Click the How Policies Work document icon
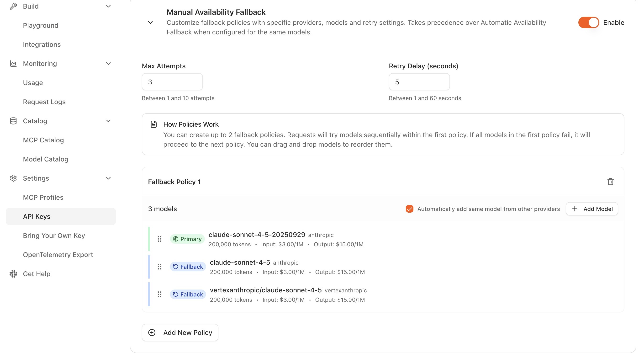 tap(153, 124)
